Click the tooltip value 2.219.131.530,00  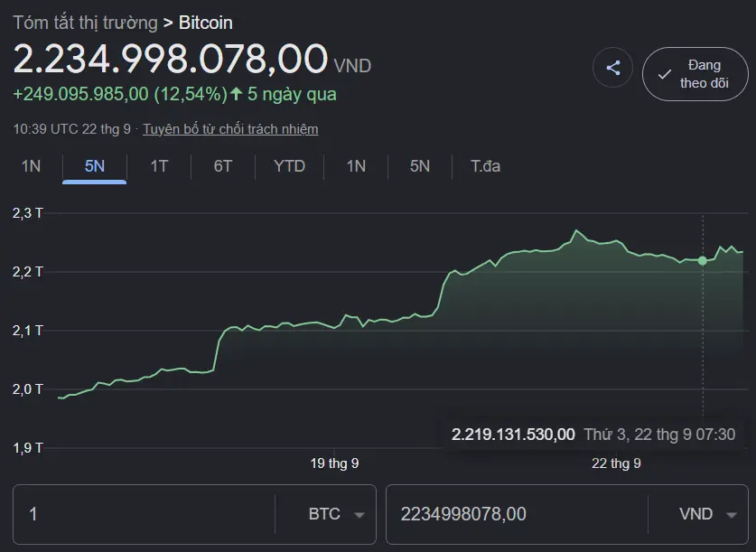click(x=513, y=435)
